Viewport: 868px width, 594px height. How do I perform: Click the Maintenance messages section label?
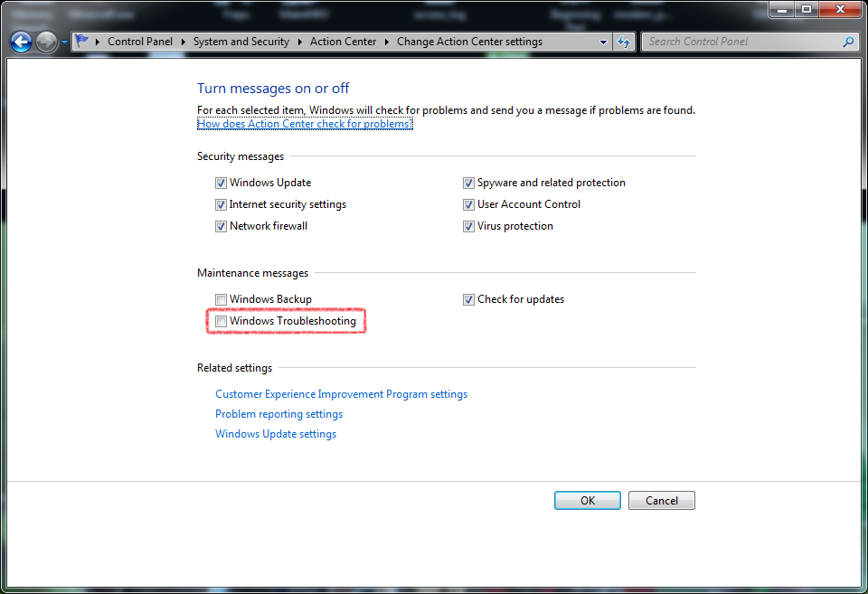pos(252,273)
